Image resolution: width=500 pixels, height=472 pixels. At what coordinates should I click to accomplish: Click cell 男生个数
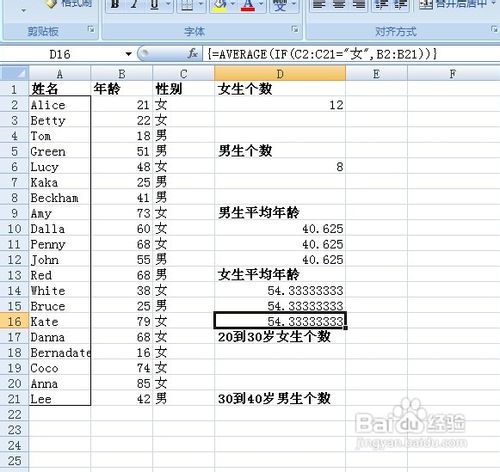[x=280, y=151]
